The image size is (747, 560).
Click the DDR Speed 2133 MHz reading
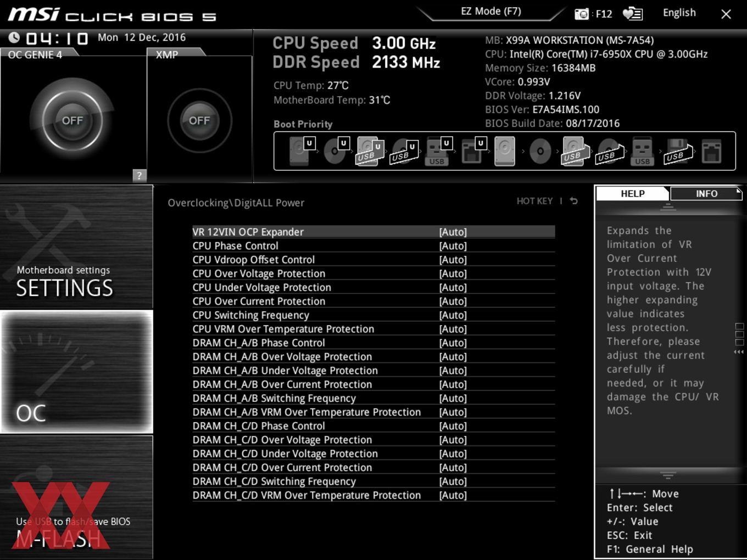pyautogui.click(x=356, y=62)
